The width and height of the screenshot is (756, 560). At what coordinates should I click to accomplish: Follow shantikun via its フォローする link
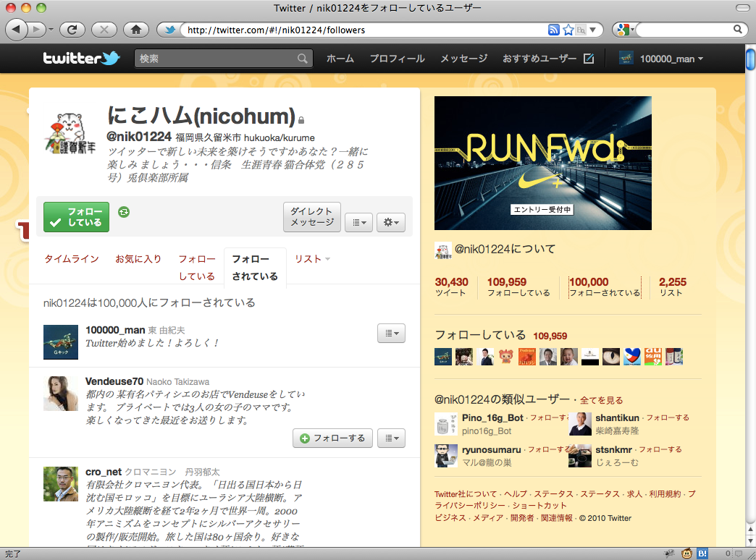(x=668, y=417)
